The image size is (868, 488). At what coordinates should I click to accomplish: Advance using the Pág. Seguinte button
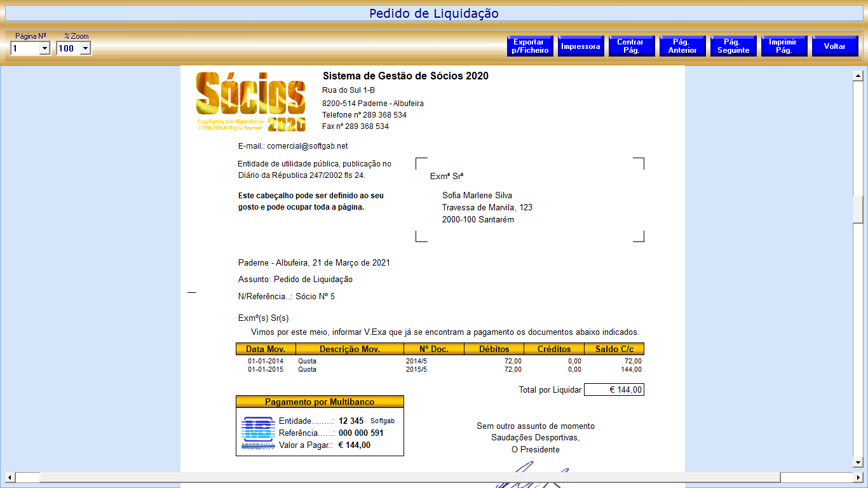coord(733,46)
